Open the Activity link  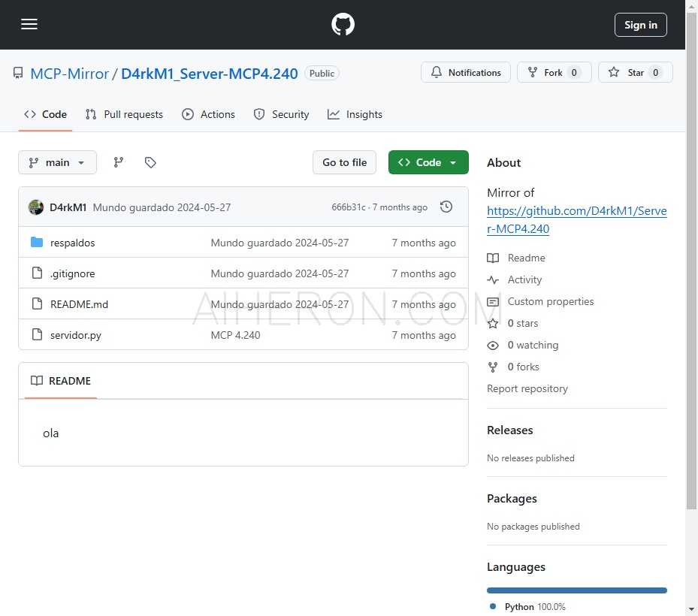tap(525, 279)
